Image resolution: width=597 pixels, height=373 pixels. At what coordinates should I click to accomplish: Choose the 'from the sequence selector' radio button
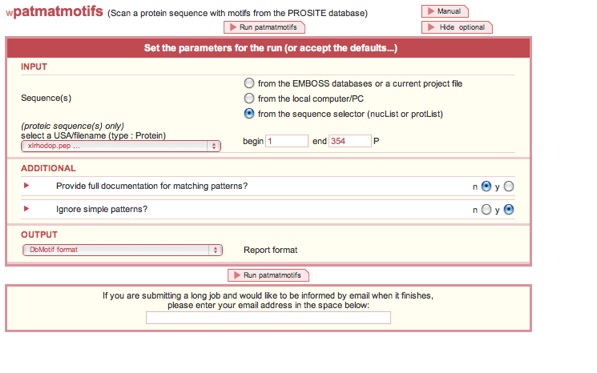pos(249,113)
